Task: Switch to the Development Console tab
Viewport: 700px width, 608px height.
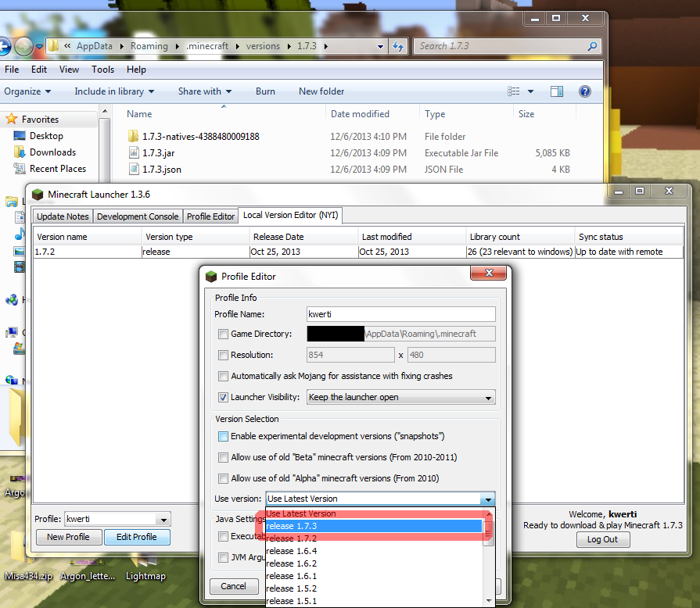Action: point(138,216)
